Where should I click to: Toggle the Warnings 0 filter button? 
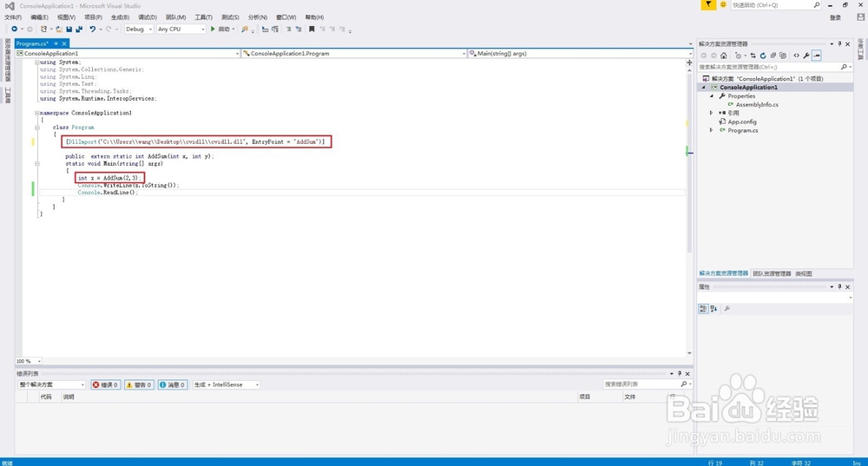(x=139, y=384)
